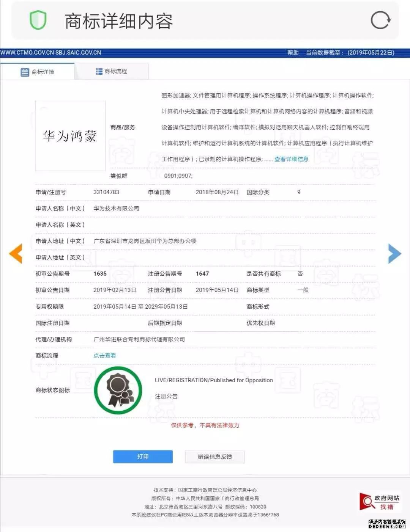Image resolution: width=410 pixels, height=532 pixels.
Task: Click the similar group value 0901;0907;
Action: tap(178, 176)
